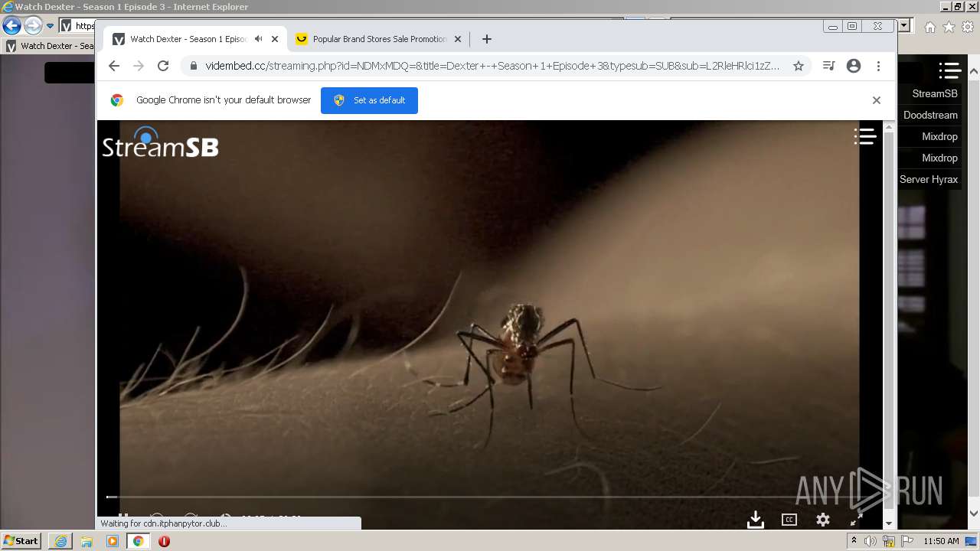The width and height of the screenshot is (980, 551).
Task: Click Internet Explorer back button
Action: 11,26
